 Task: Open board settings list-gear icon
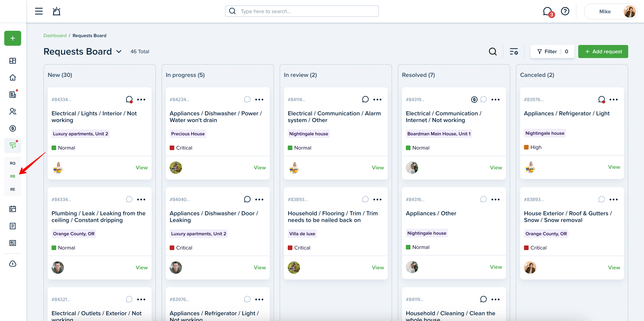click(514, 52)
